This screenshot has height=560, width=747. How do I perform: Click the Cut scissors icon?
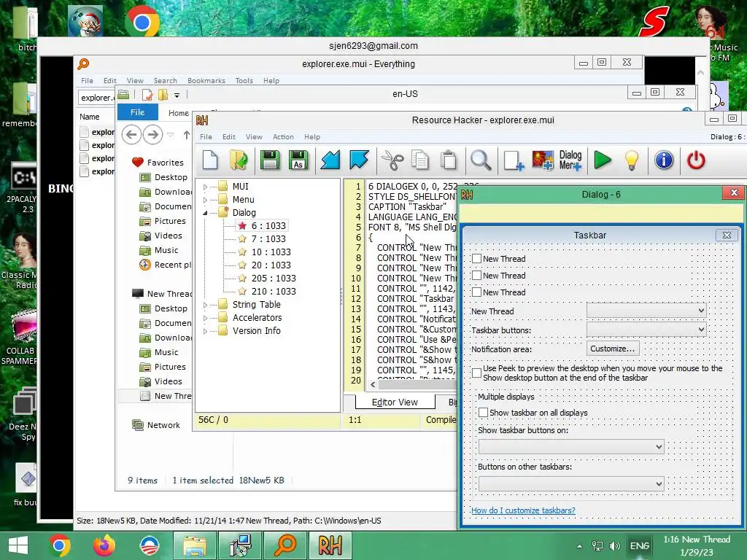(x=392, y=160)
